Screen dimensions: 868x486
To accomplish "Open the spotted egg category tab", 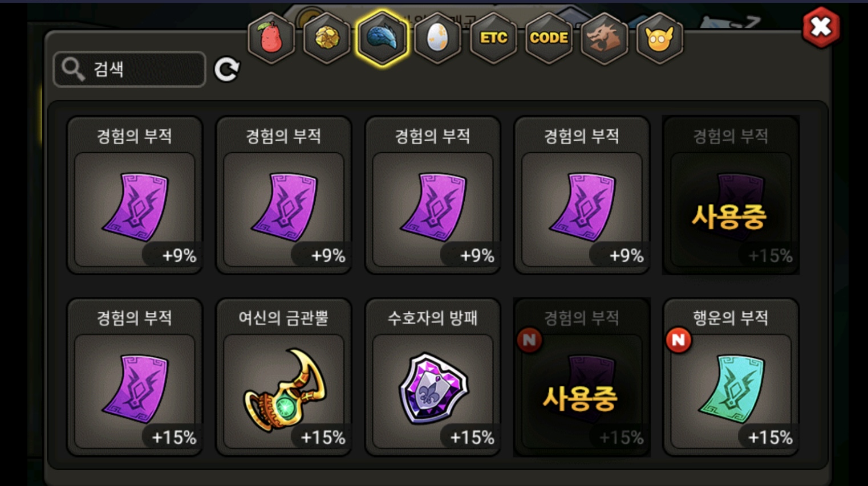I will tap(437, 38).
